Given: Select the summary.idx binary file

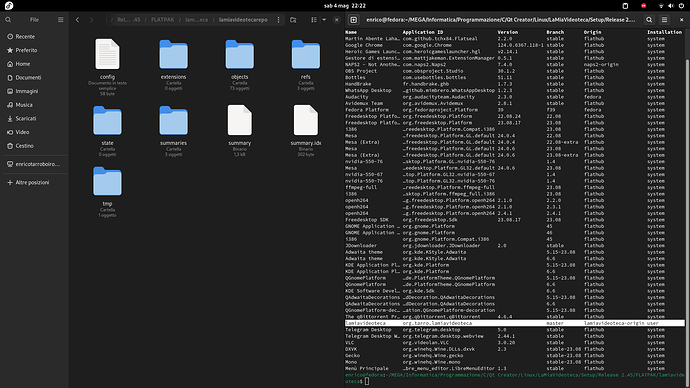Looking at the screenshot, I should [x=305, y=128].
